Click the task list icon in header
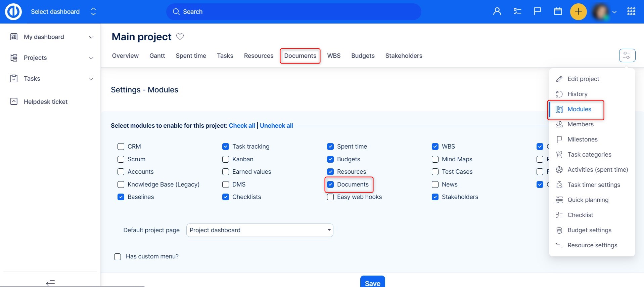Image resolution: width=644 pixels, height=287 pixels. pos(517,12)
